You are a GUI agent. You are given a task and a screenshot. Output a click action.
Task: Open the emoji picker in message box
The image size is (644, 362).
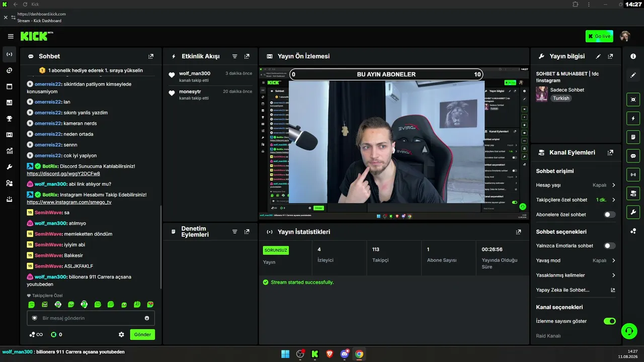point(147,318)
